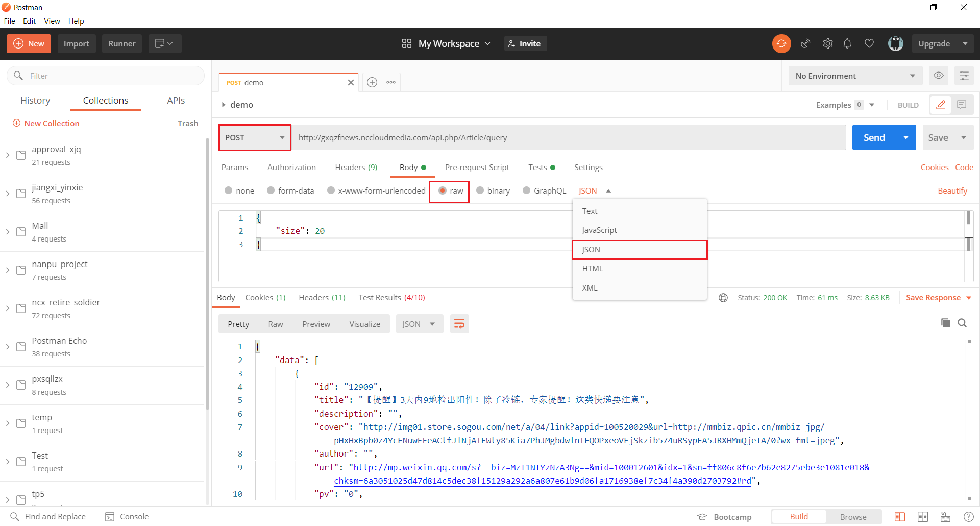Click the Beautify link
This screenshot has width=980, height=526.
(x=952, y=190)
